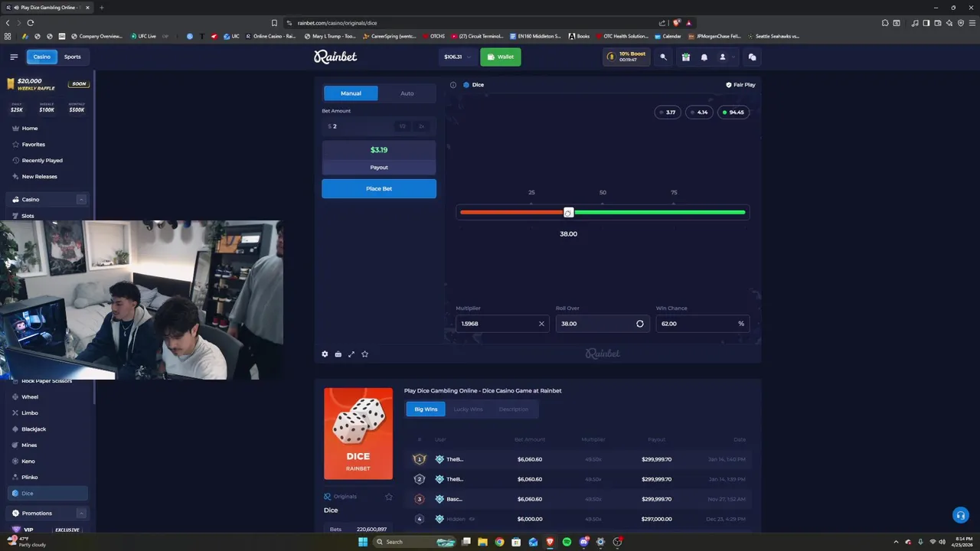Switch to Auto betting mode
Image resolution: width=980 pixels, height=551 pixels.
tap(407, 93)
